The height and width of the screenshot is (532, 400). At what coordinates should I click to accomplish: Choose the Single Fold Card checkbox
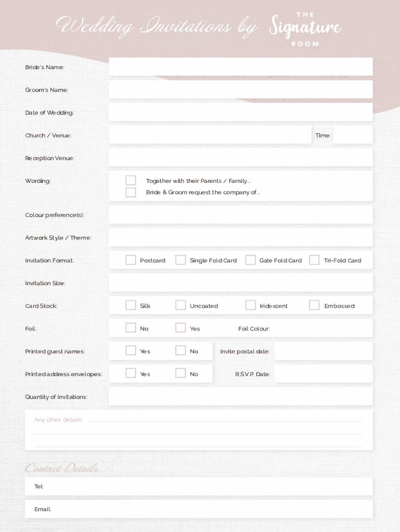click(x=180, y=260)
